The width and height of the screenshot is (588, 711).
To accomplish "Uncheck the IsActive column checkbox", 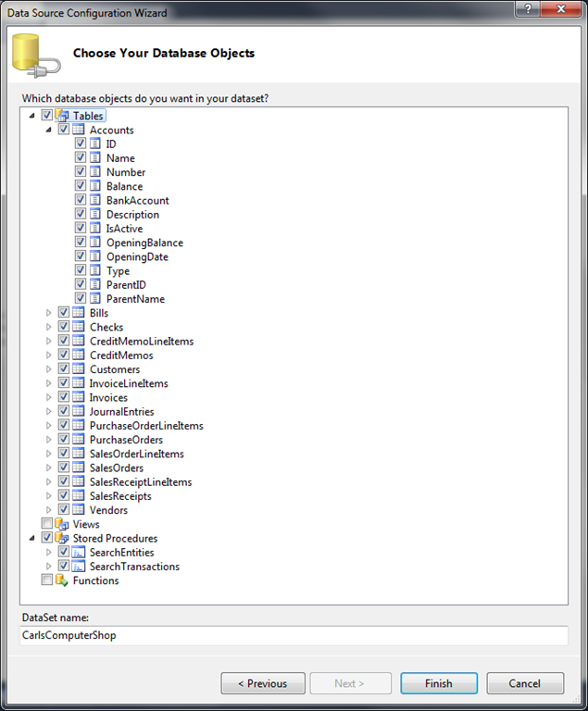I will [x=81, y=229].
